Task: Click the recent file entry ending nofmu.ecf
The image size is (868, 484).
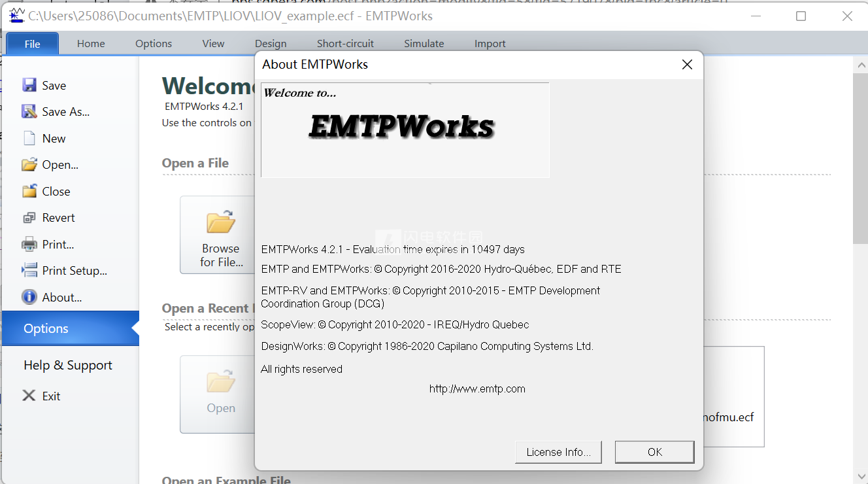Action: pos(727,417)
